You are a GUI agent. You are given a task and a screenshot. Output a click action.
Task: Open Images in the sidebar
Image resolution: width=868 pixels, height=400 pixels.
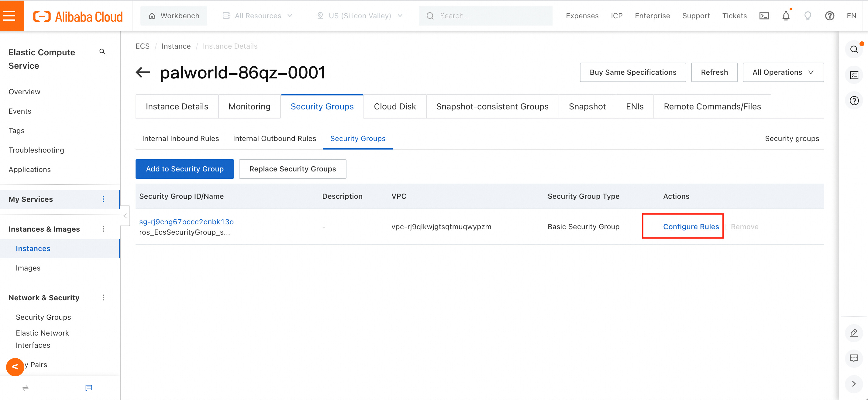[28, 268]
